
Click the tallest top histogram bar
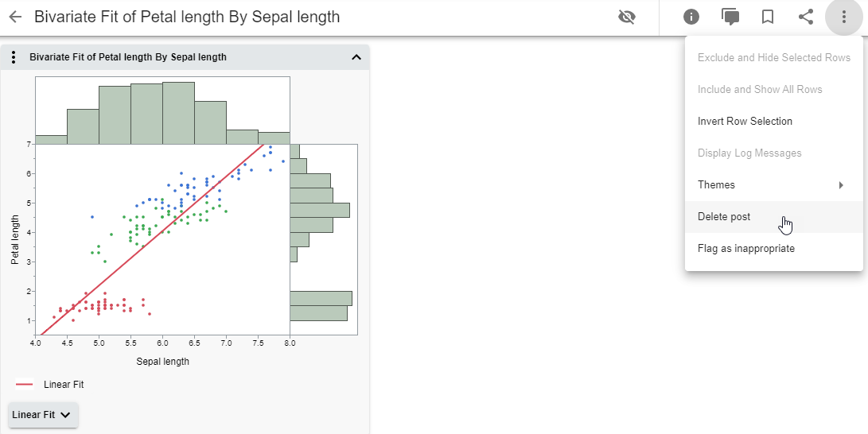[x=178, y=112]
